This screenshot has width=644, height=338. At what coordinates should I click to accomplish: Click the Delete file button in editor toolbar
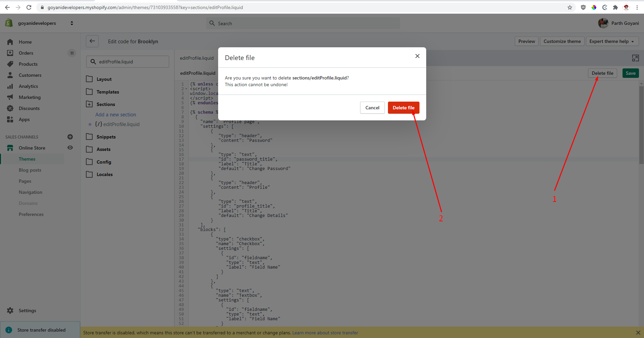602,73
